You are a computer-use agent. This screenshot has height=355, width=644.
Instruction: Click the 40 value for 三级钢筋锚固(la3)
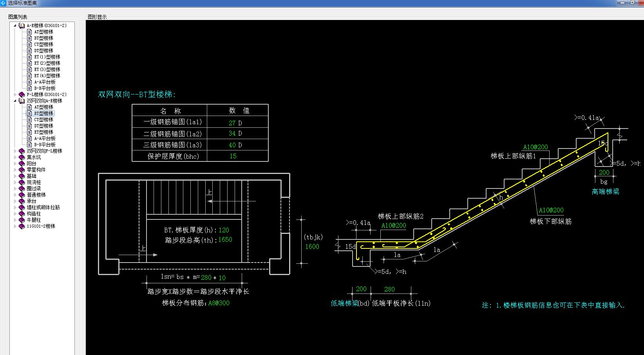coord(232,145)
